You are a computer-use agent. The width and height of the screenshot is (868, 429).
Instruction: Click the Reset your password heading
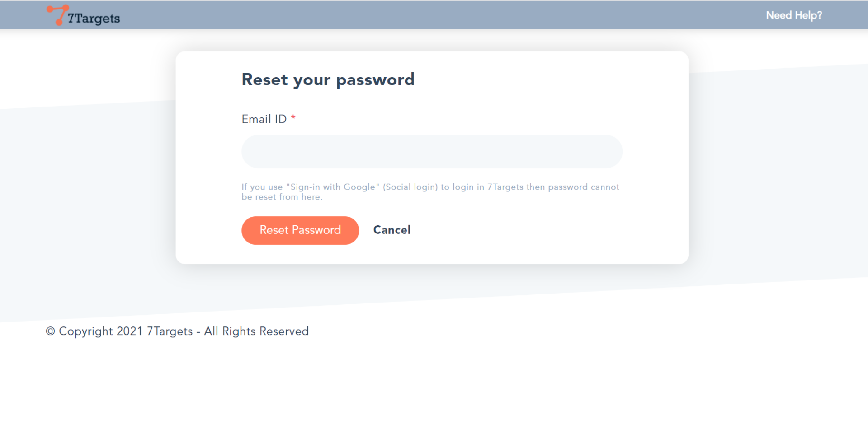328,79
